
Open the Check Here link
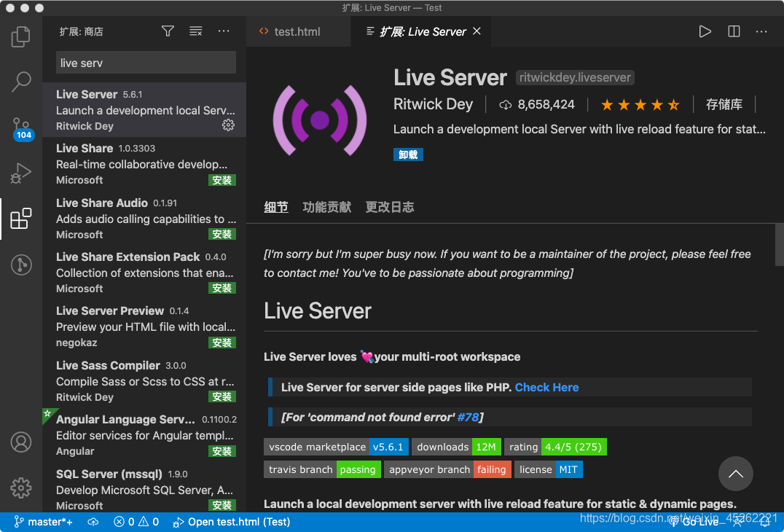pos(547,387)
